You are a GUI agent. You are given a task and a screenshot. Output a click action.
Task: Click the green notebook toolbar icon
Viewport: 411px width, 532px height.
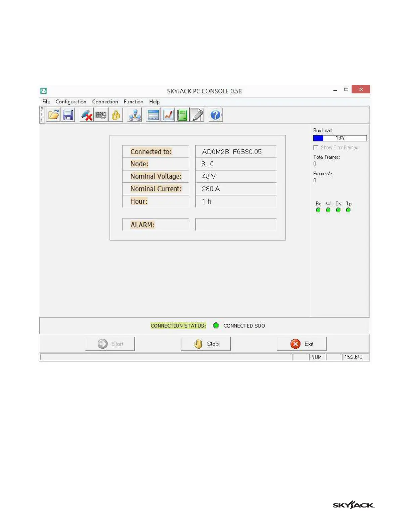coord(182,115)
